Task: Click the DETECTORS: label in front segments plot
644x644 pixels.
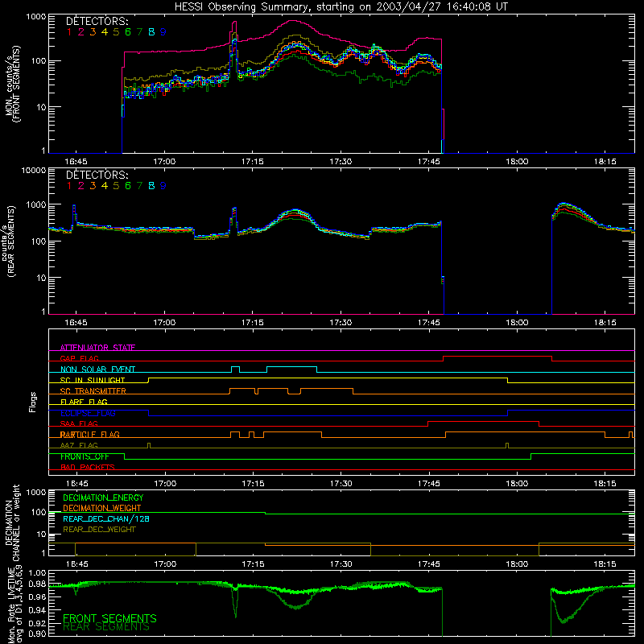Action: click(97, 21)
